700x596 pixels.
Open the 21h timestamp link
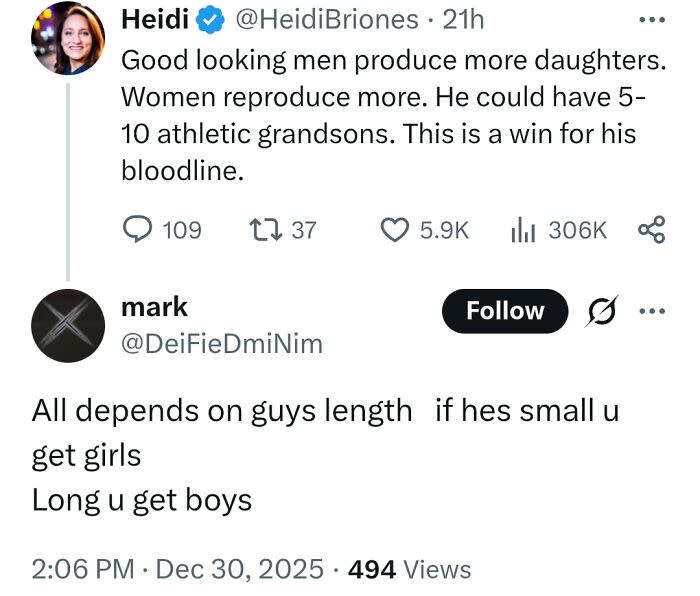click(x=463, y=18)
